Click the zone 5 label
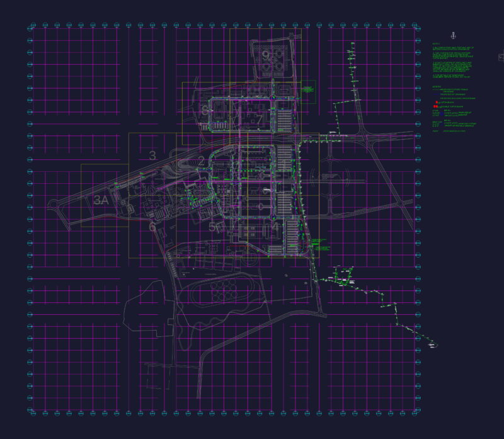Screen dimensions: 504x439 coord(212,227)
